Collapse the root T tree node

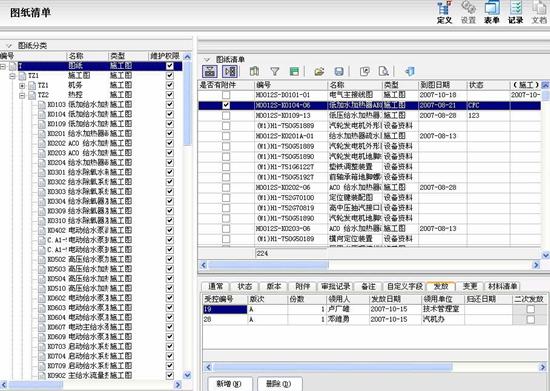(x=3, y=66)
